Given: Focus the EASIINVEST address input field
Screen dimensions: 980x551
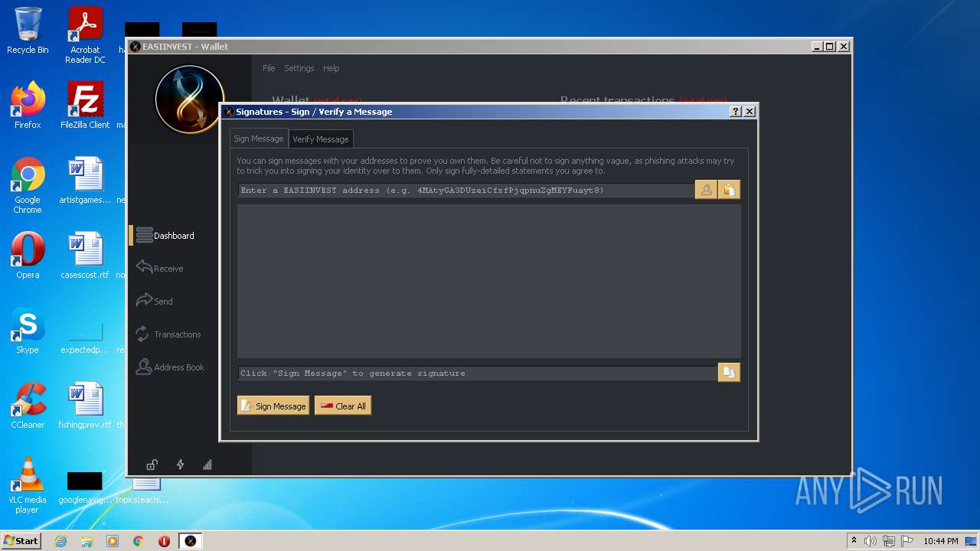Looking at the screenshot, I should click(465, 190).
